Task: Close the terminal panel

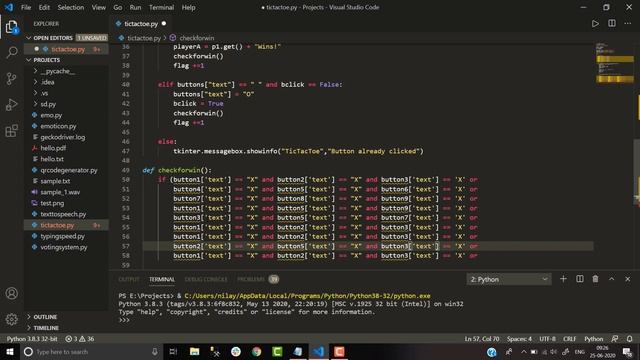Action: 628,279
